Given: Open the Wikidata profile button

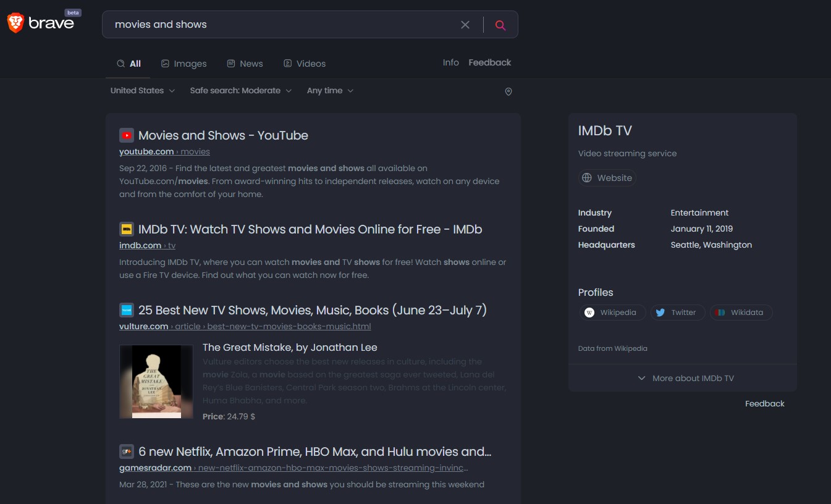Looking at the screenshot, I should tap(741, 313).
